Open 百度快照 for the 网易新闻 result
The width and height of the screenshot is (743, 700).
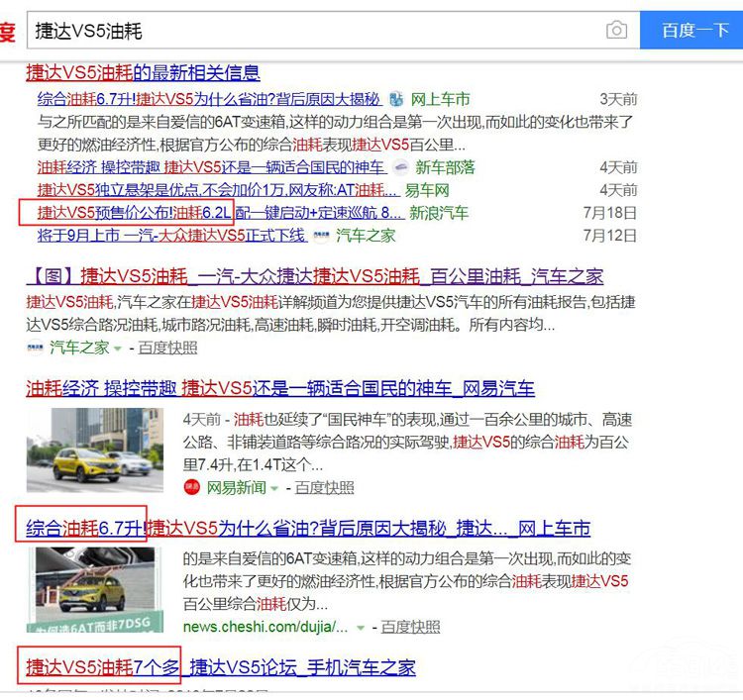[325, 487]
